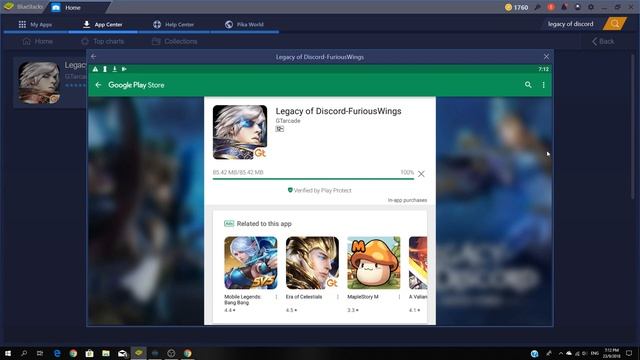Open Windows taskbar search

coord(24,353)
